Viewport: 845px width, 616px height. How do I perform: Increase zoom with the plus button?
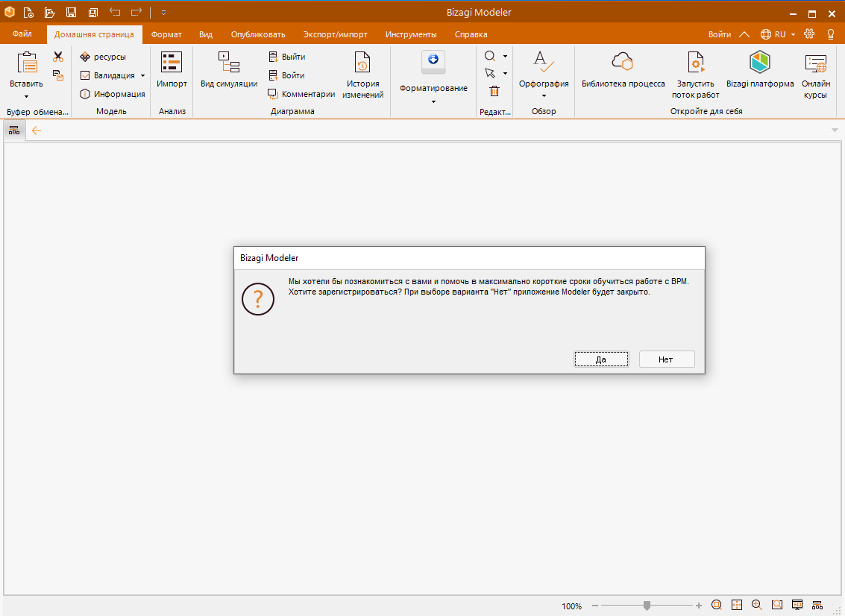pyautogui.click(x=698, y=606)
